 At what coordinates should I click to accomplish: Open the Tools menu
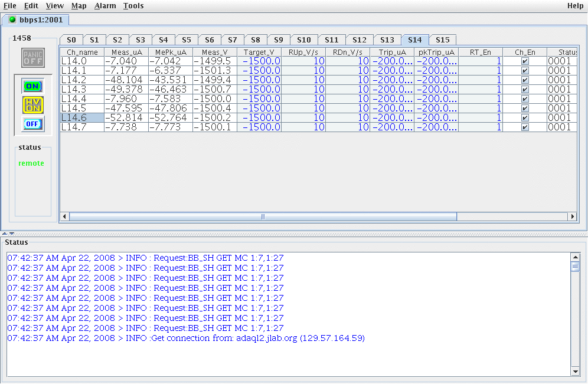[133, 6]
